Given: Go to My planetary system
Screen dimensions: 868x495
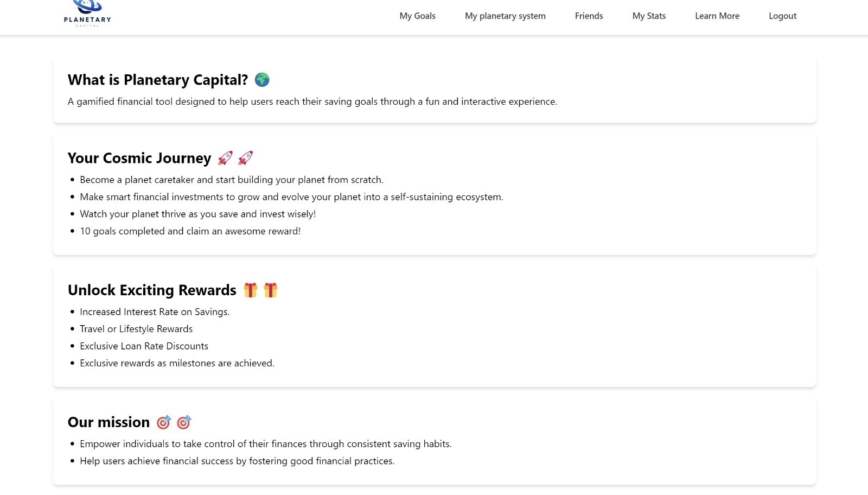Looking at the screenshot, I should click(505, 16).
